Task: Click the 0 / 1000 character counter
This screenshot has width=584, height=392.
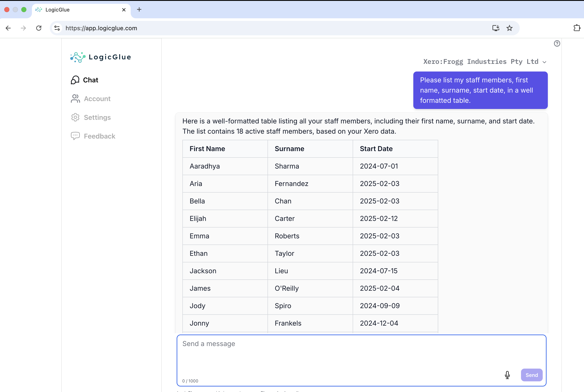Action: coord(190,381)
